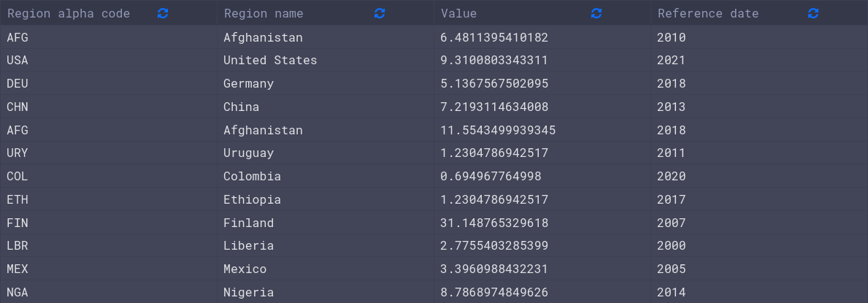This screenshot has height=303, width=868.
Task: Click value 31.148765329618
Action: (494, 223)
